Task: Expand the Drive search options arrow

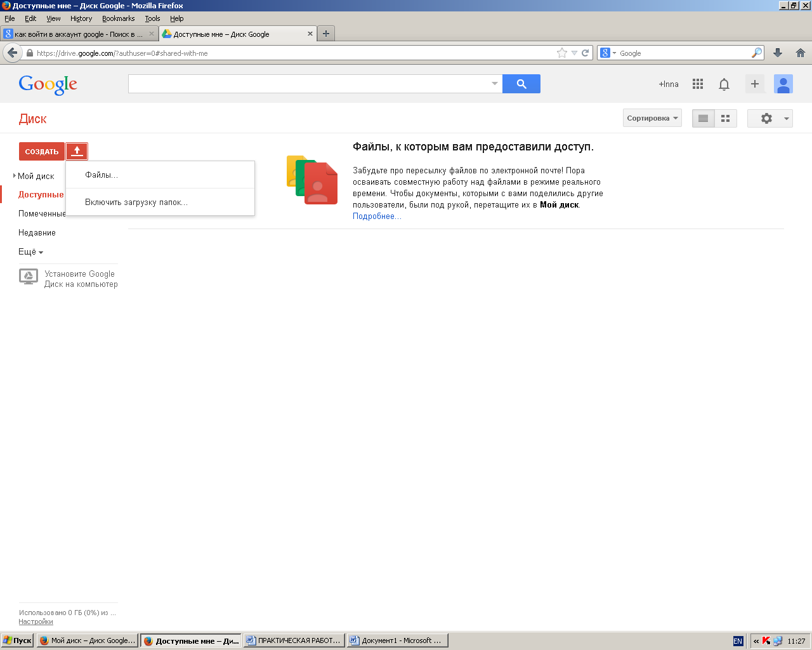Action: 495,83
